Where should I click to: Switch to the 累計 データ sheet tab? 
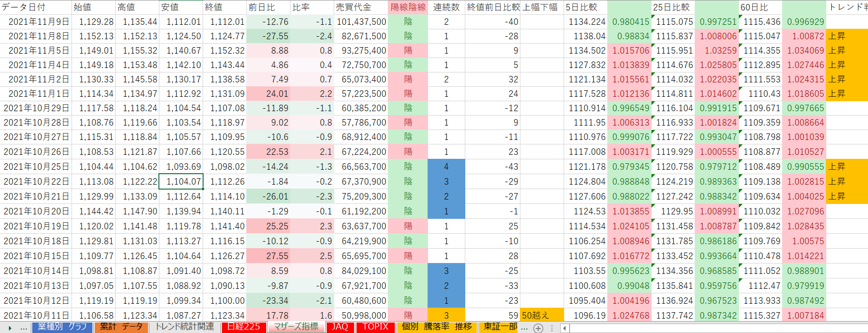click(121, 327)
